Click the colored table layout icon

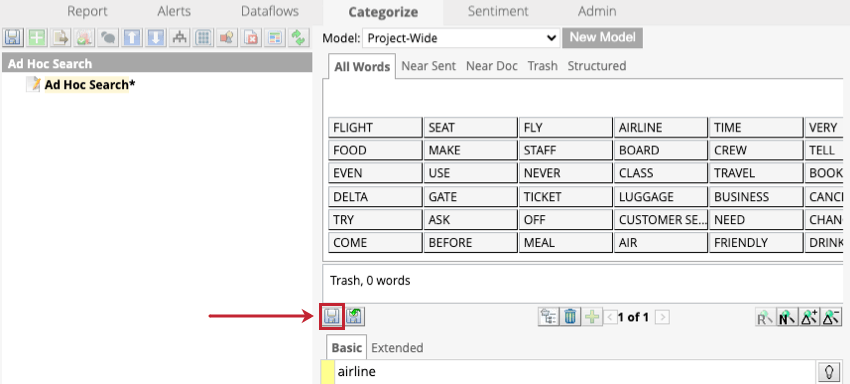tap(275, 38)
